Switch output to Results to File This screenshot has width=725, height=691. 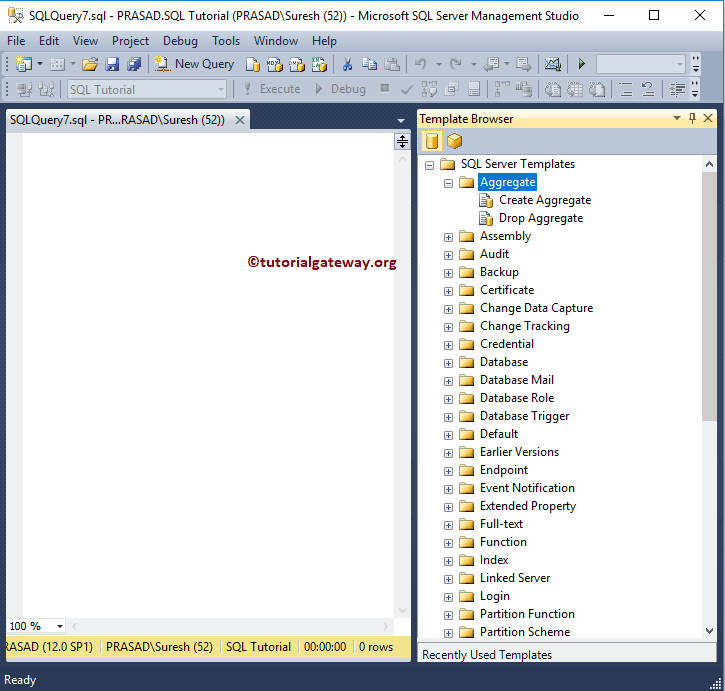[x=597, y=89]
